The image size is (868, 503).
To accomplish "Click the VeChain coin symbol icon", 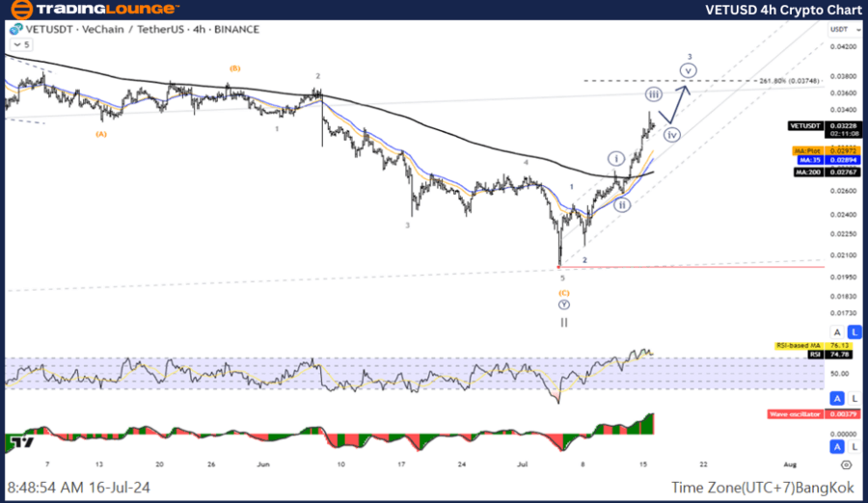I will [x=16, y=29].
